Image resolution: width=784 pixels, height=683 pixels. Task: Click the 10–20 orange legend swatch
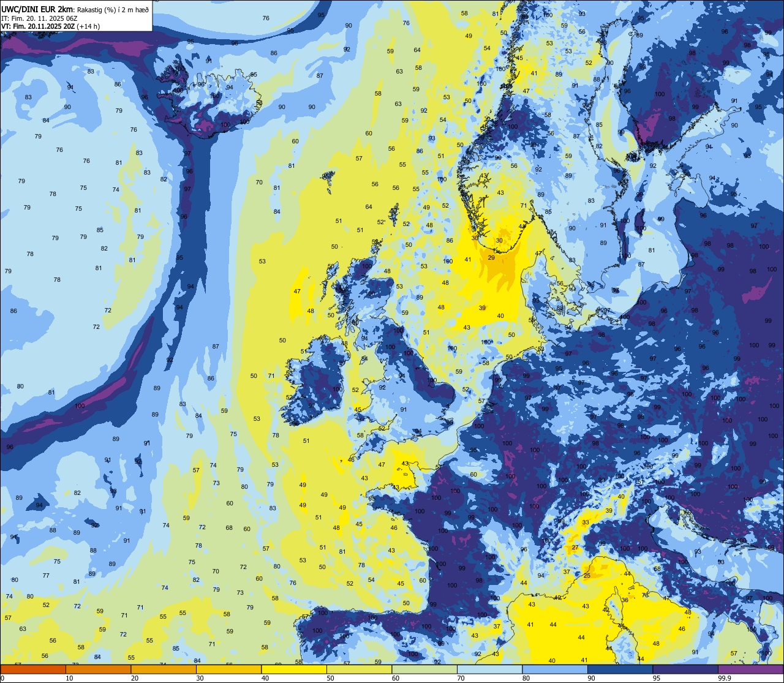[98, 669]
